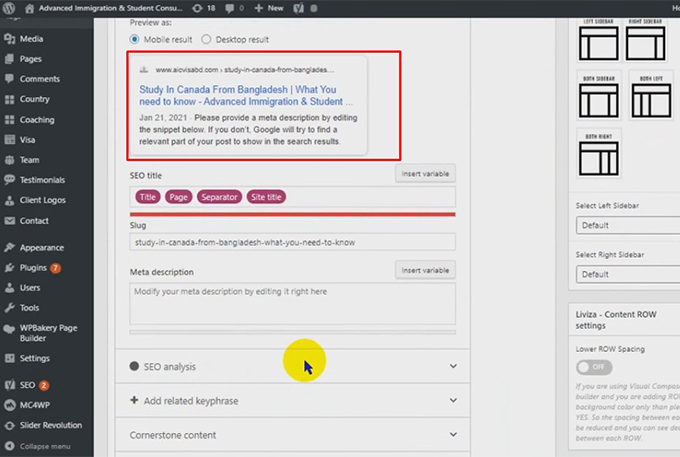Image resolution: width=680 pixels, height=457 pixels.
Task: Select the Desktop result radio button
Action: tap(206, 39)
